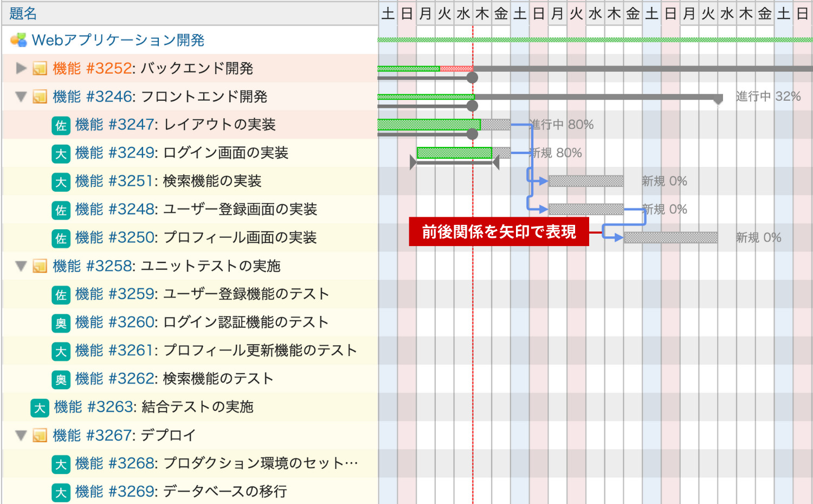Select the #3251 検索機能の実装 Gantt bar
This screenshot has width=813, height=504.
click(x=586, y=181)
